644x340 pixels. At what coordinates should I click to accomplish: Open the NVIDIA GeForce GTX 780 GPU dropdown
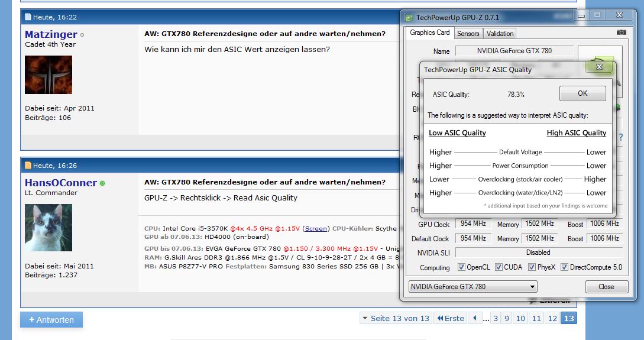point(473,287)
